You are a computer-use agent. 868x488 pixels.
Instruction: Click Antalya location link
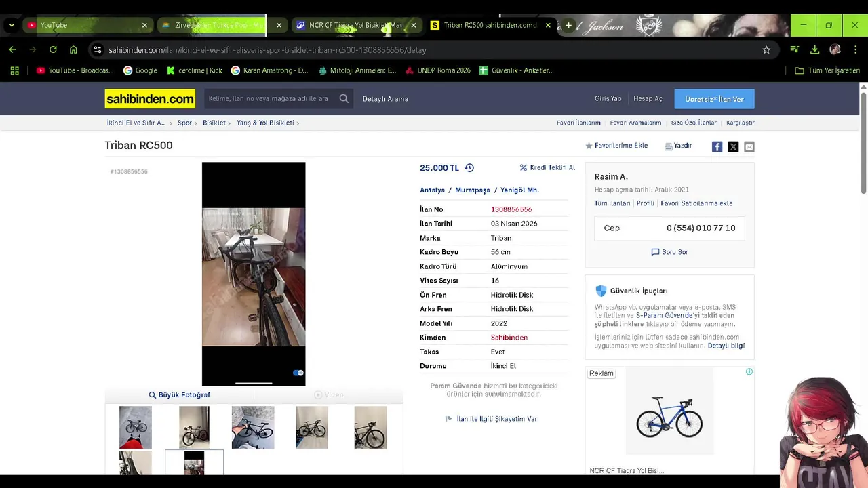(x=432, y=190)
